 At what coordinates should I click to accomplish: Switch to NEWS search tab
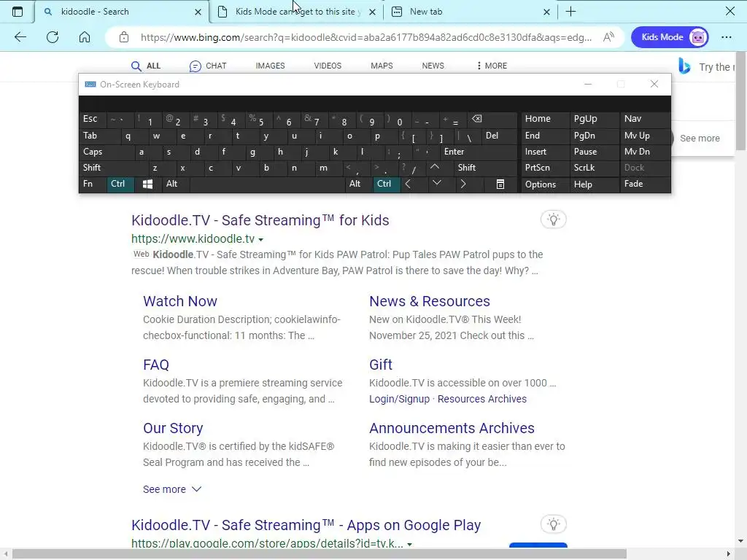pos(433,66)
